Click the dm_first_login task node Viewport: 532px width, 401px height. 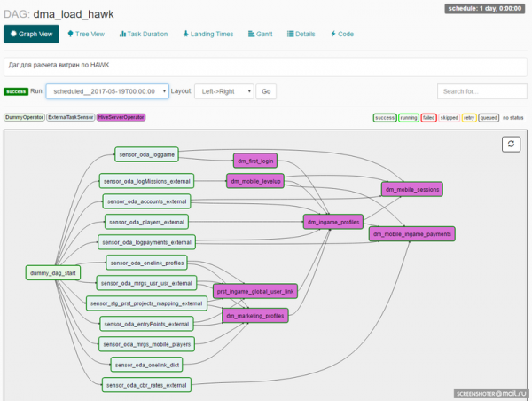click(x=254, y=161)
